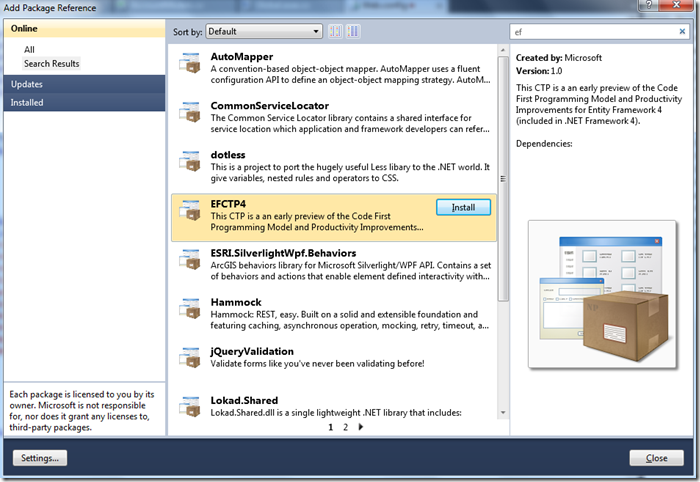This screenshot has height=482, width=700.
Task: Select Search Results under Online
Action: pos(51,63)
